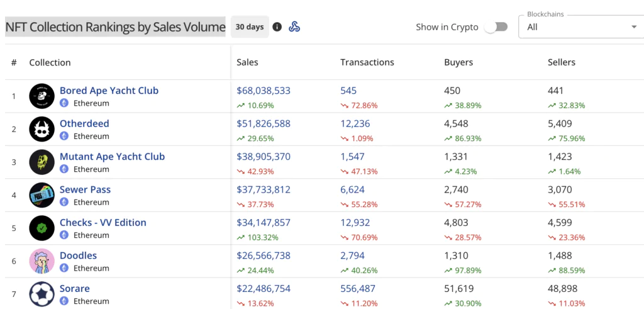Click the 48,898 sellers value

pyautogui.click(x=563, y=288)
